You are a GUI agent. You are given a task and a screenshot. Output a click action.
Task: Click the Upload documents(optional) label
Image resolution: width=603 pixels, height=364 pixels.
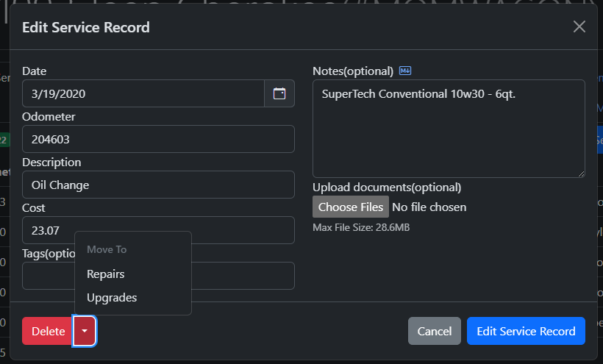[x=387, y=187]
